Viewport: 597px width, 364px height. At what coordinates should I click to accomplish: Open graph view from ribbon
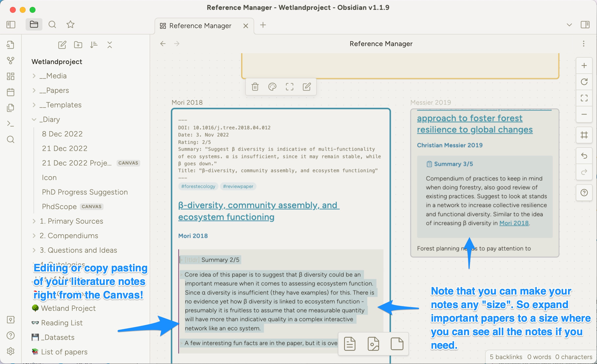tap(11, 61)
